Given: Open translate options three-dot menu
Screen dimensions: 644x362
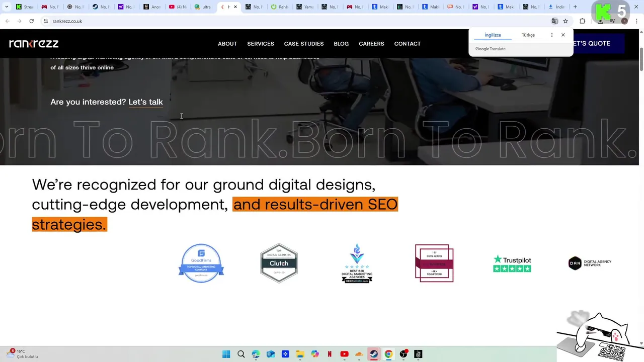Looking at the screenshot, I should (552, 35).
